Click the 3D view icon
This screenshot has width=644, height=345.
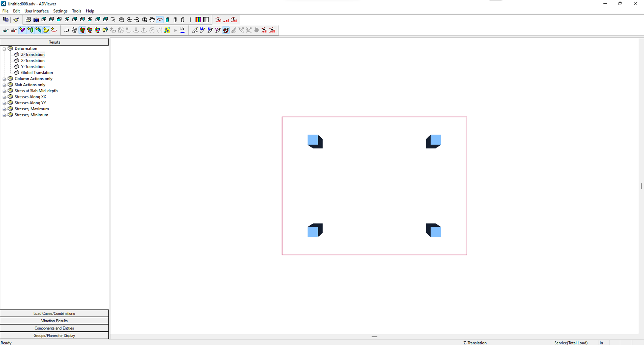coord(182,30)
